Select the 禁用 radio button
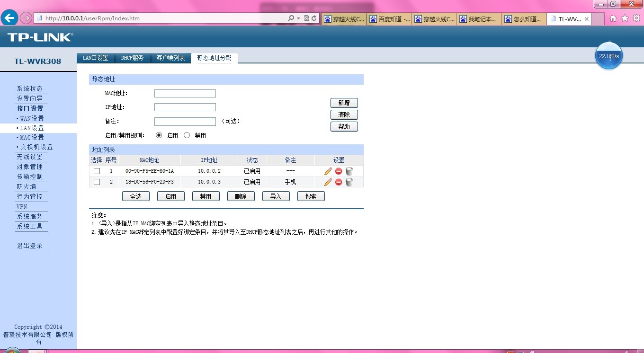The width and height of the screenshot is (644, 353). 188,135
